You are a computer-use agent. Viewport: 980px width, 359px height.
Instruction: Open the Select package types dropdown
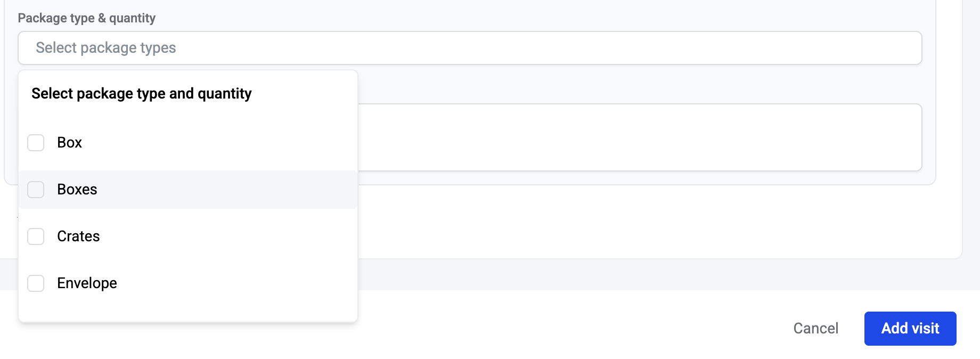tap(469, 48)
